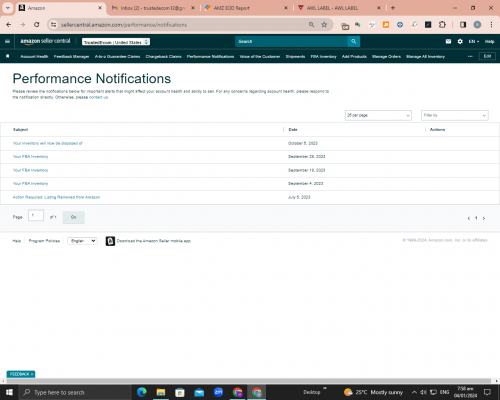
Task: Open Voice of the Customer menu item
Action: (x=260, y=56)
